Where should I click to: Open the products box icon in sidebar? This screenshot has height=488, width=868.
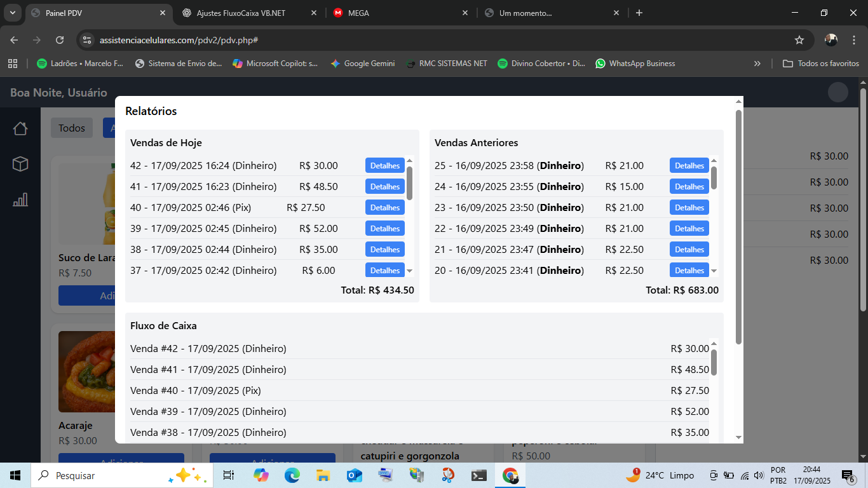coord(20,165)
